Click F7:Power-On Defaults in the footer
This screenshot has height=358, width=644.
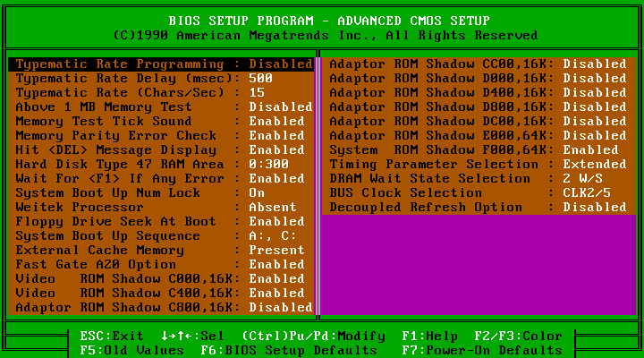(483, 350)
